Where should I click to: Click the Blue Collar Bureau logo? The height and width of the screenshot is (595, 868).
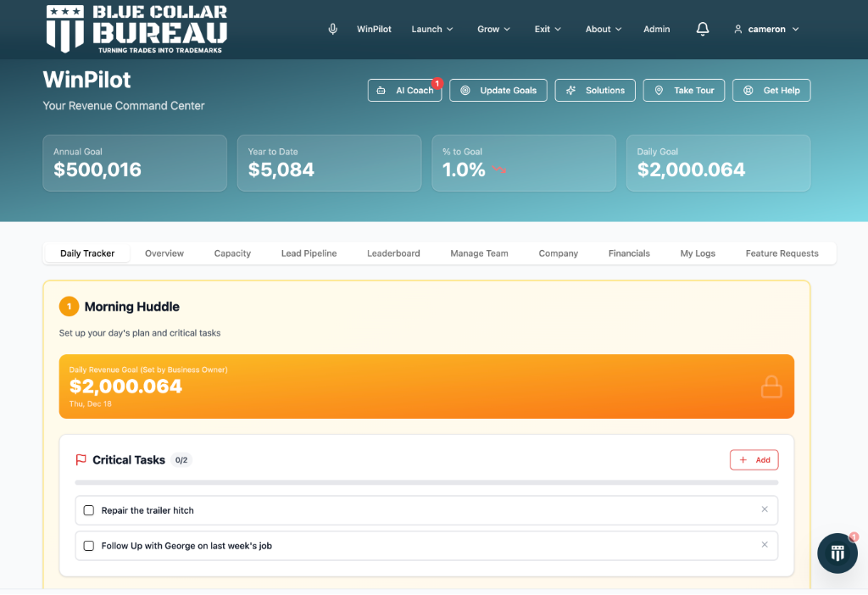click(x=136, y=29)
